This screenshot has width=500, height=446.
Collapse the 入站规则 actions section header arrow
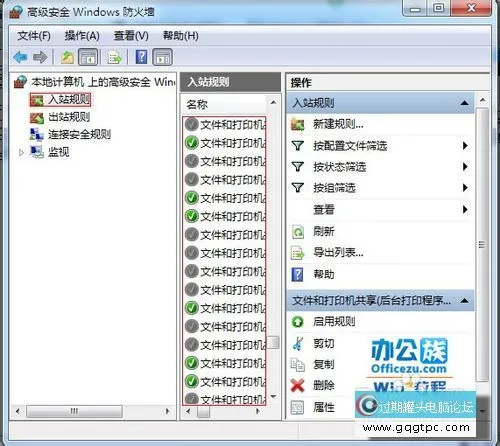[x=464, y=103]
